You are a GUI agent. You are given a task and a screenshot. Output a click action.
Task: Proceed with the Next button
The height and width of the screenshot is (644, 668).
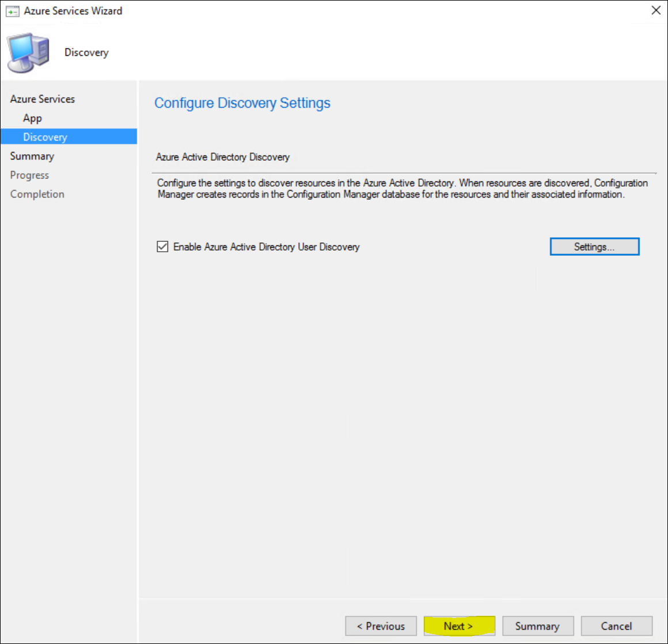(460, 626)
